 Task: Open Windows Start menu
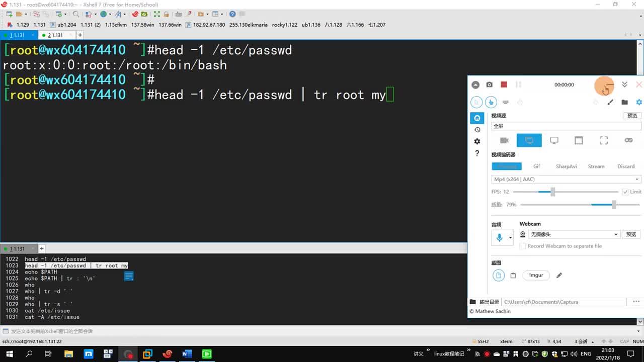(10, 354)
